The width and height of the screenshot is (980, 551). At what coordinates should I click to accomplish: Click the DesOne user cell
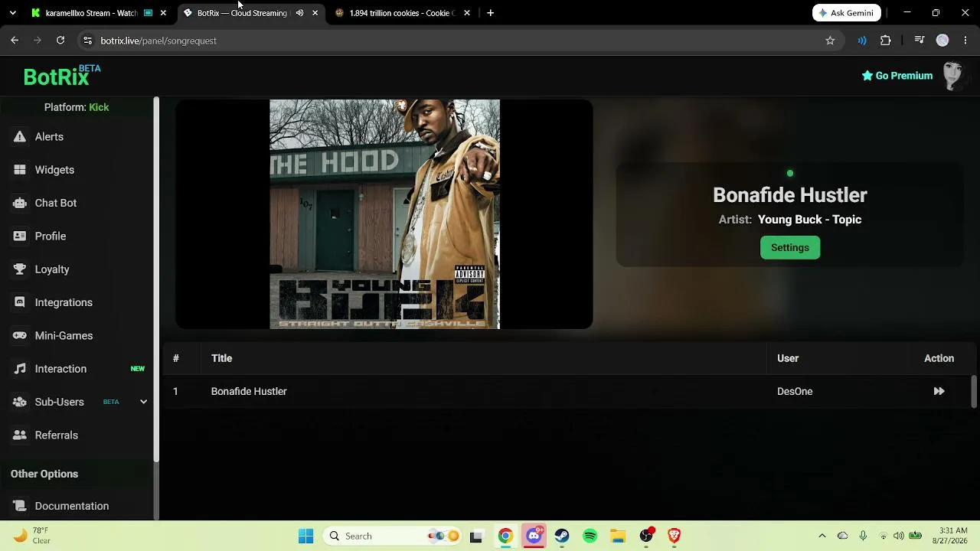(795, 391)
